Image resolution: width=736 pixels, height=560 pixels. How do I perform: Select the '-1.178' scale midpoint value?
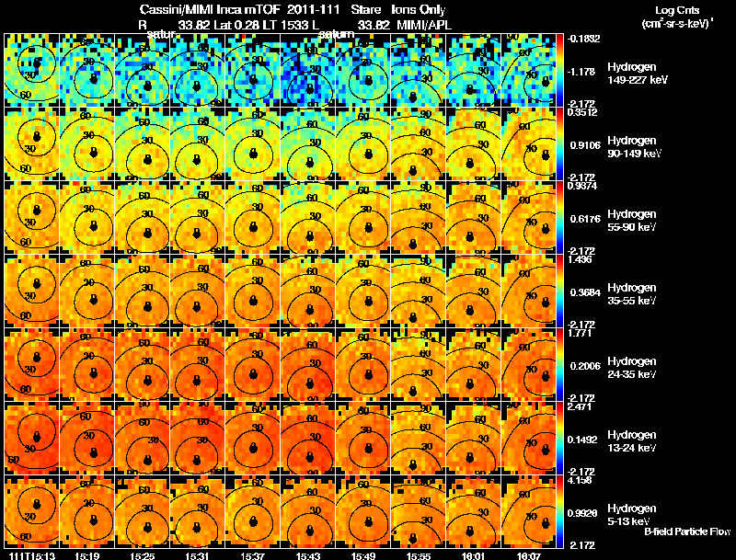582,72
